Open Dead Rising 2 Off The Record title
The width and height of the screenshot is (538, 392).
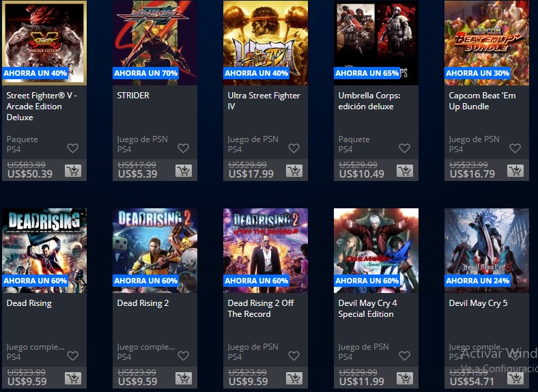click(261, 308)
